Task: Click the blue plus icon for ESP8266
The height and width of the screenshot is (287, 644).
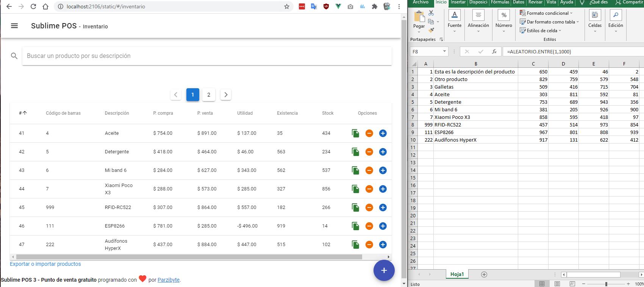Action: coord(383,226)
